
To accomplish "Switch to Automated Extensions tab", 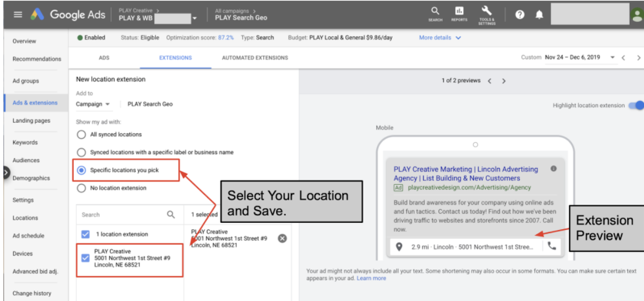I will (x=255, y=58).
